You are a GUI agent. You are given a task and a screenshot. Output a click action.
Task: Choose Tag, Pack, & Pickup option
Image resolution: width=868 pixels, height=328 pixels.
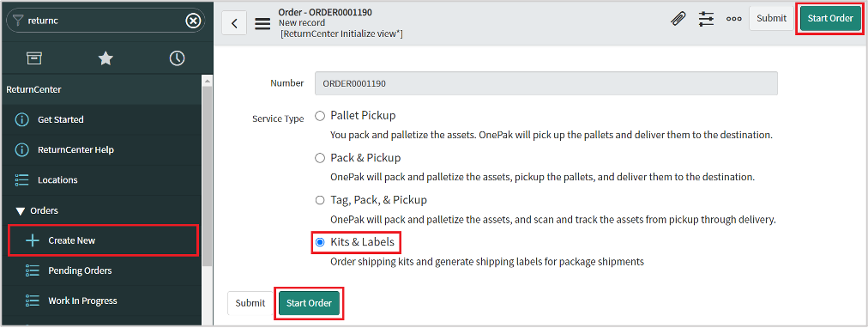point(319,200)
